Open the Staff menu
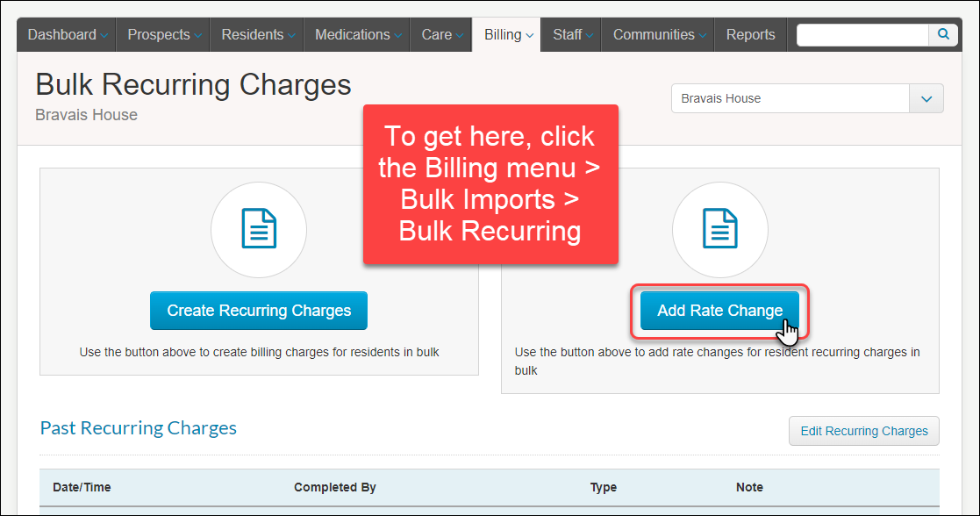 click(x=571, y=35)
